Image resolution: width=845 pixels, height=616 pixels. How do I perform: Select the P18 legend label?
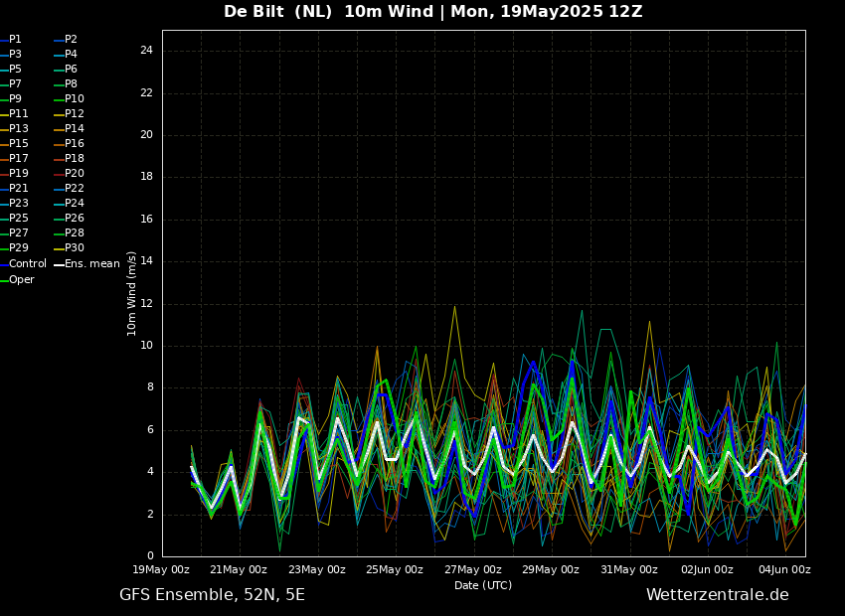(x=75, y=158)
